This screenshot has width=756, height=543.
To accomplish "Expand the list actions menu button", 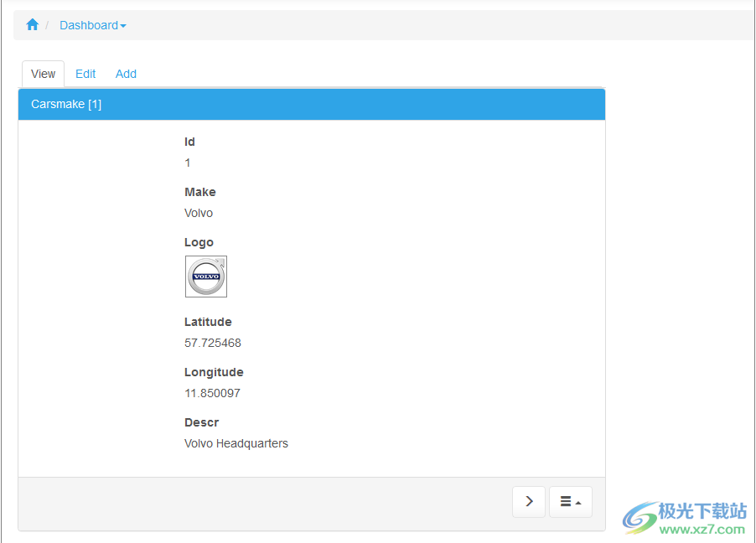I will tap(570, 501).
